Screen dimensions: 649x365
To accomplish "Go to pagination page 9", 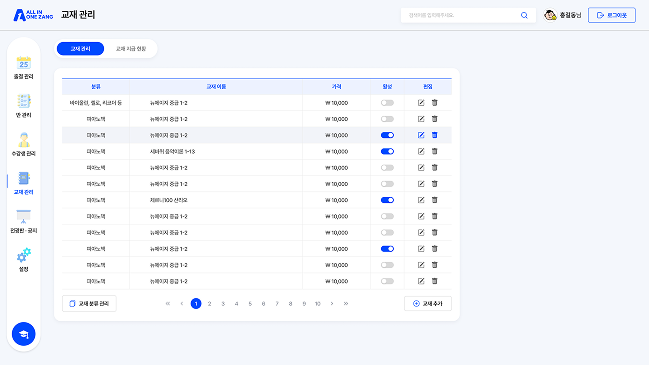I will (304, 304).
